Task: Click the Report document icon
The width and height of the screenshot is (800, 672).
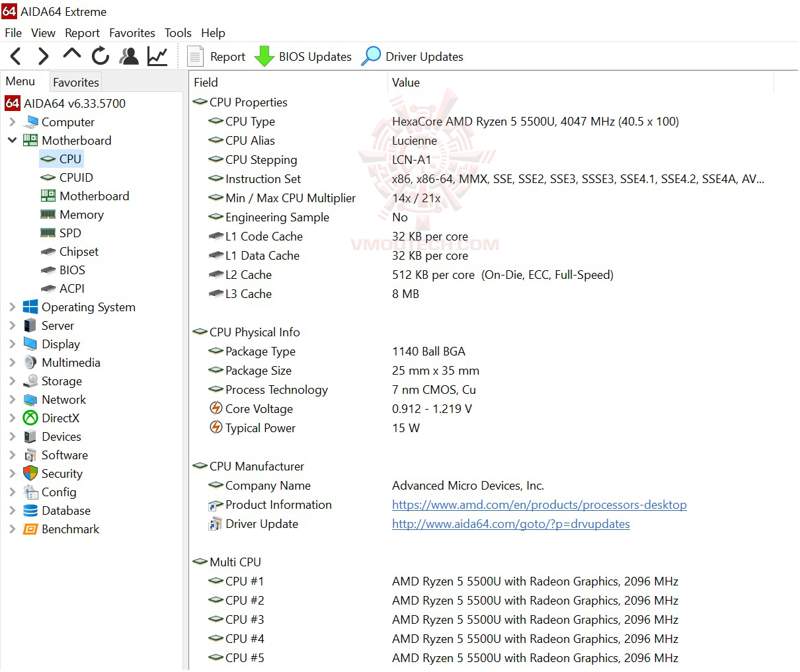Action: [195, 57]
